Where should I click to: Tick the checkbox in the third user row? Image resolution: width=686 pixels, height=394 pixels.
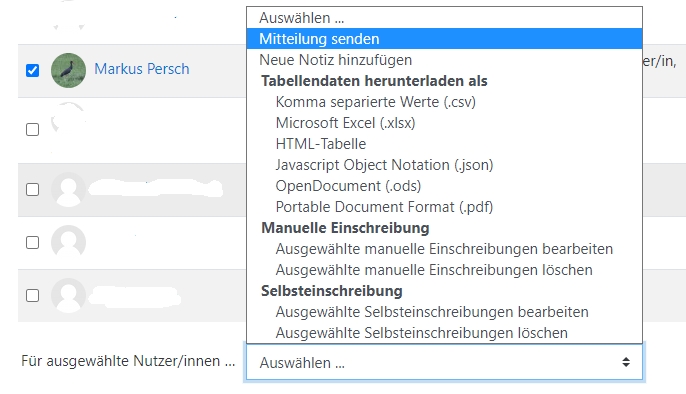(32, 189)
